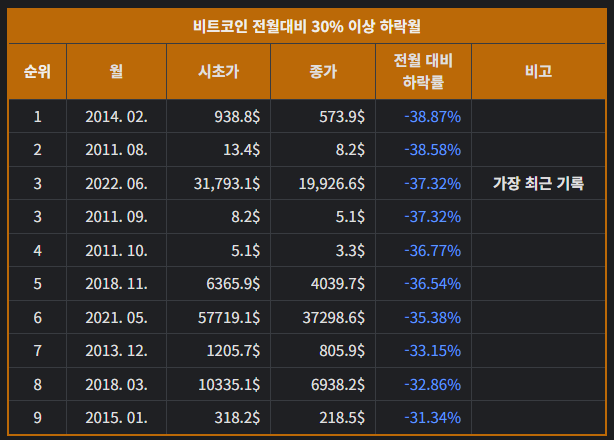Select the drop rate '-35.38%'
The width and height of the screenshot is (614, 440).
click(433, 317)
